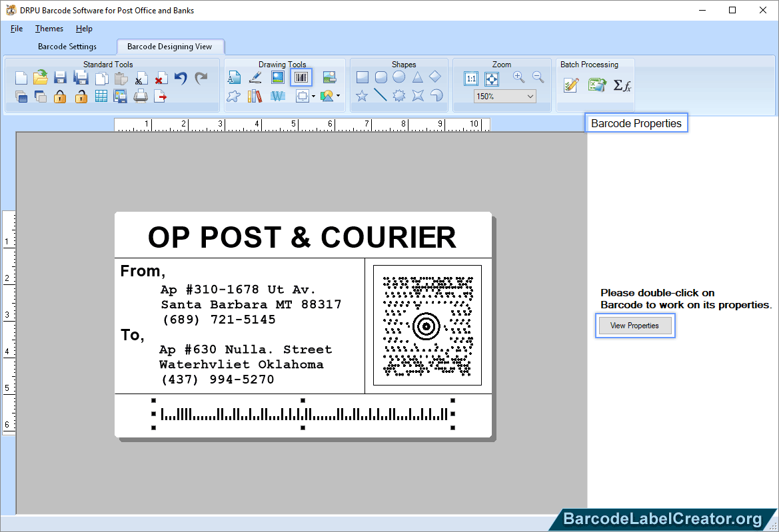Insert a watermark with the W icon
This screenshot has width=779, height=532.
click(x=278, y=96)
